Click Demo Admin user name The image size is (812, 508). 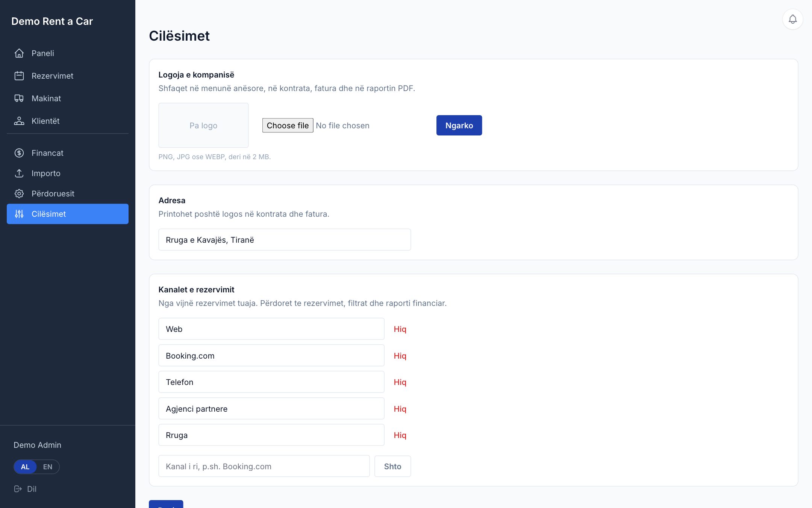pos(37,445)
